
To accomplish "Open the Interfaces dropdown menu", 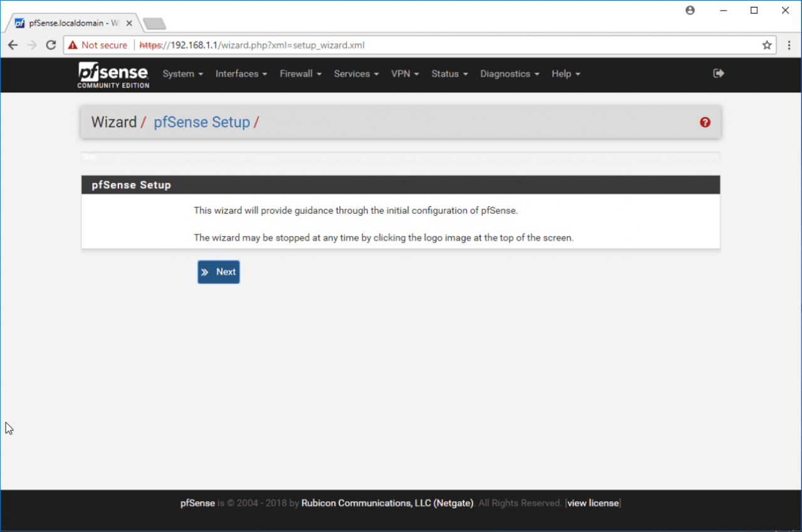I will [241, 74].
